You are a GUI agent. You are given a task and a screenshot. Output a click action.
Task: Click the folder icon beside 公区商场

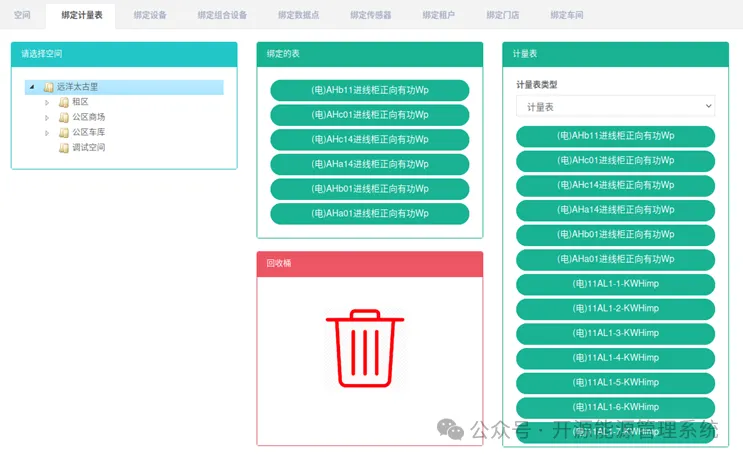[63, 117]
